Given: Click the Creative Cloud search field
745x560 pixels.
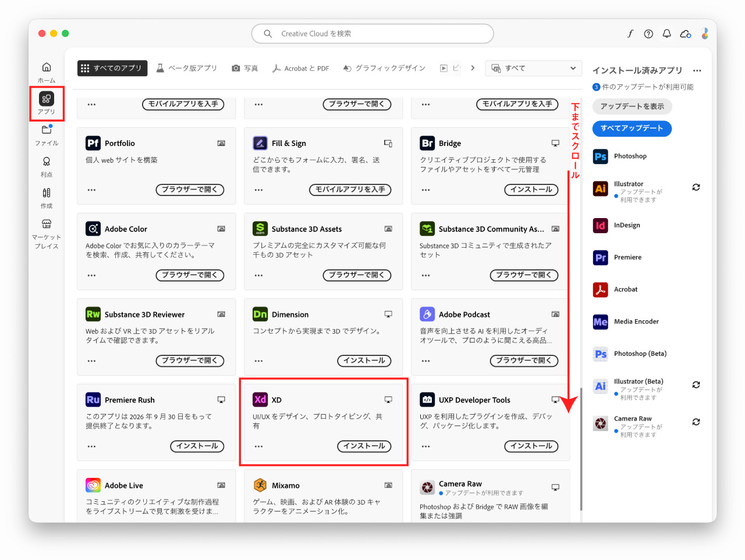Looking at the screenshot, I should click(x=372, y=34).
